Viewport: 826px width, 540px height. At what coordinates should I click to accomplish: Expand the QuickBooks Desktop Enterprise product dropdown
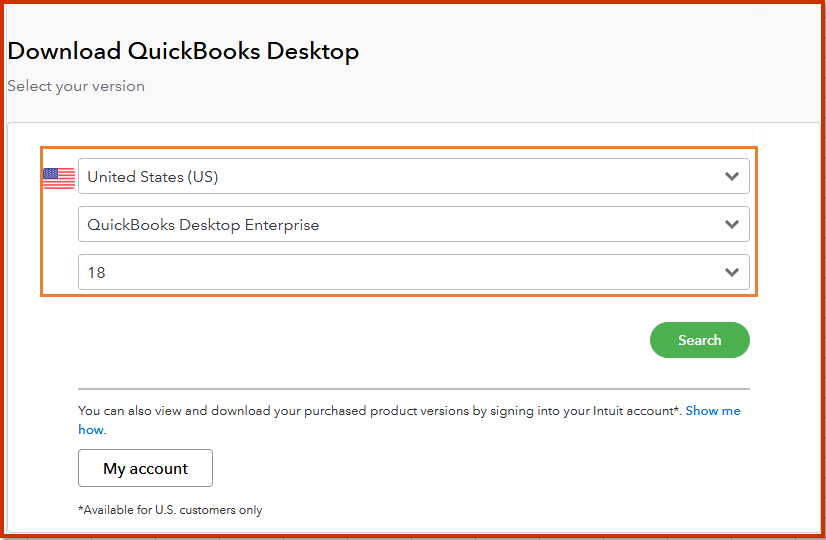point(400,225)
